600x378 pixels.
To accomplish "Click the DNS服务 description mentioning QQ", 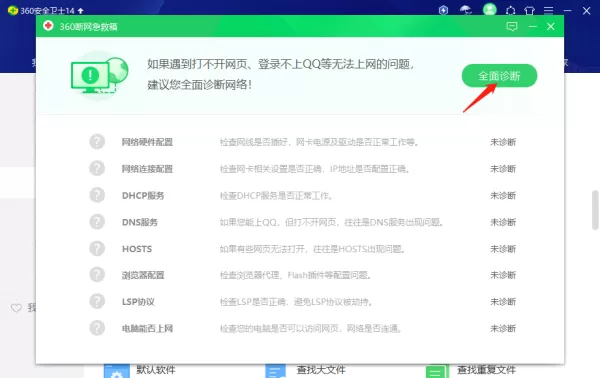I will 332,222.
